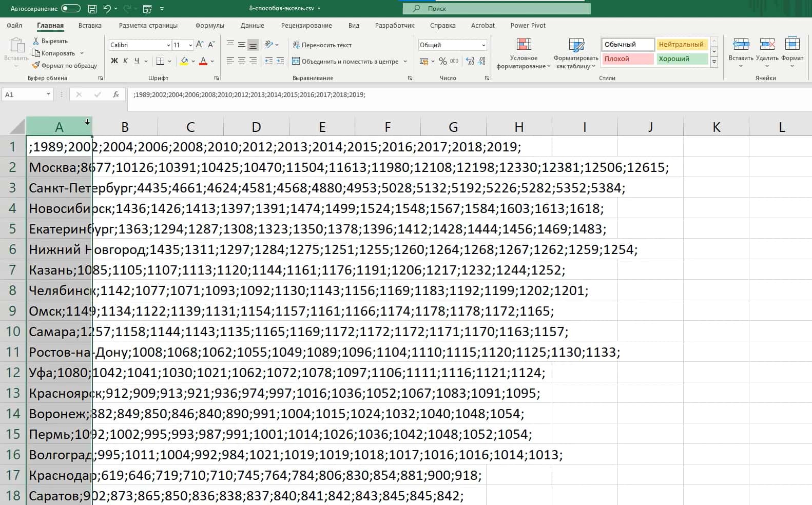Open the Calibri font name dropdown
The width and height of the screenshot is (812, 505).
click(168, 45)
